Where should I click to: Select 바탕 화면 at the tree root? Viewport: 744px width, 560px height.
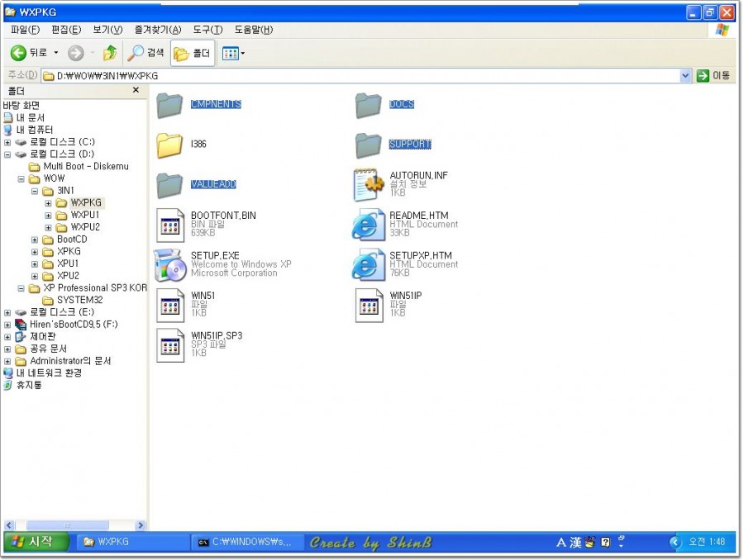click(x=21, y=105)
